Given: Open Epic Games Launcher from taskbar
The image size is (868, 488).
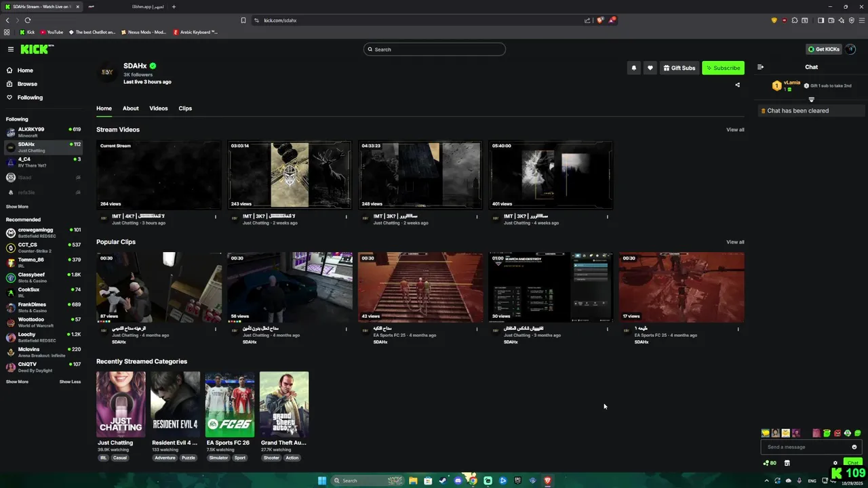Looking at the screenshot, I should point(517,481).
